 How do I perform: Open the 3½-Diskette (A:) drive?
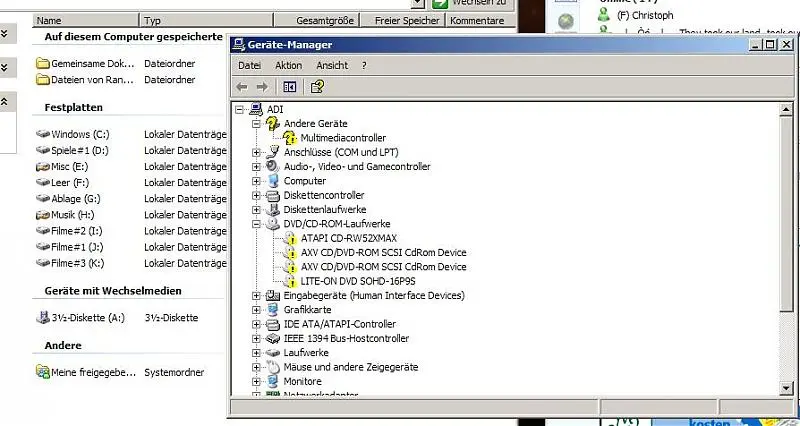pos(90,318)
